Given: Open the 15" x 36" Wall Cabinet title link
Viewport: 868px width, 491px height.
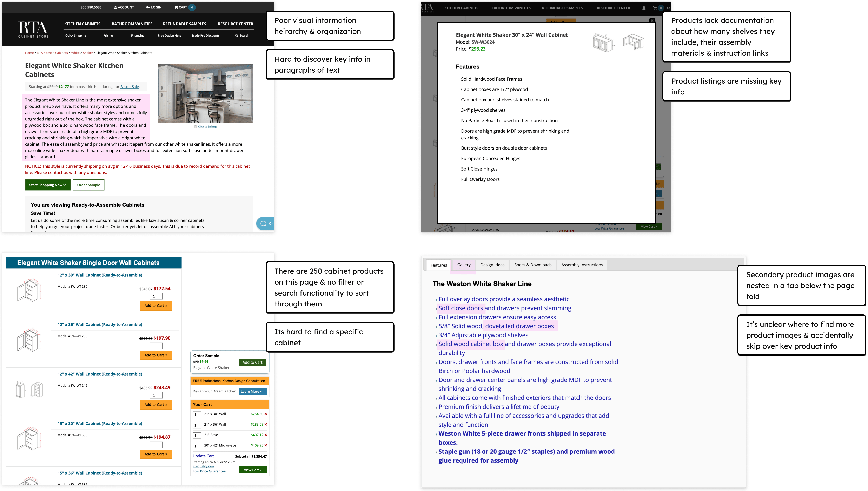Looking at the screenshot, I should coord(100,473).
